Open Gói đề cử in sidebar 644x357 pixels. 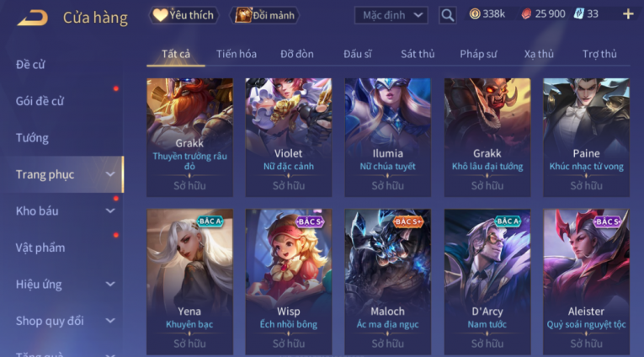click(40, 101)
